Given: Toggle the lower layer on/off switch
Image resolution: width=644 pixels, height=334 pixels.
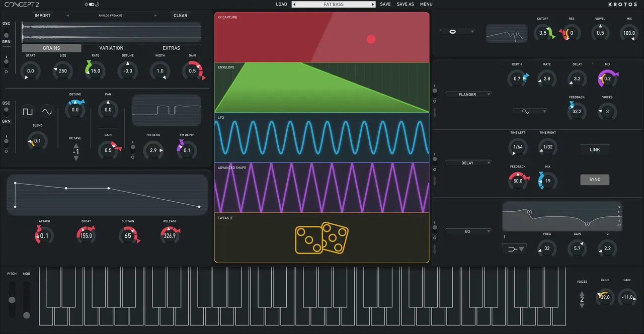Looking at the screenshot, I should tap(7, 142).
